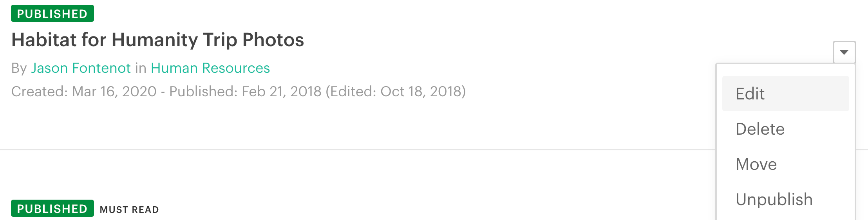Viewport: 868px width, 220px height.
Task: Pick the Move option
Action: tap(756, 164)
